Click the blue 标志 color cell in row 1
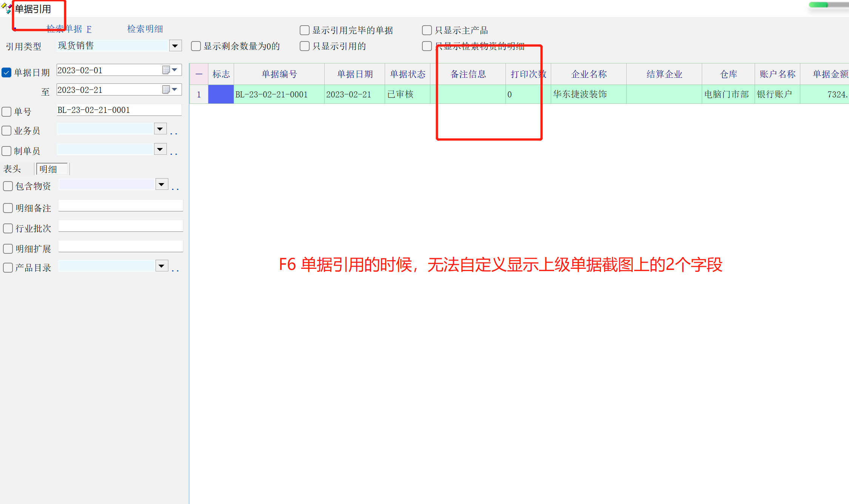This screenshot has width=849, height=504. tap(221, 94)
